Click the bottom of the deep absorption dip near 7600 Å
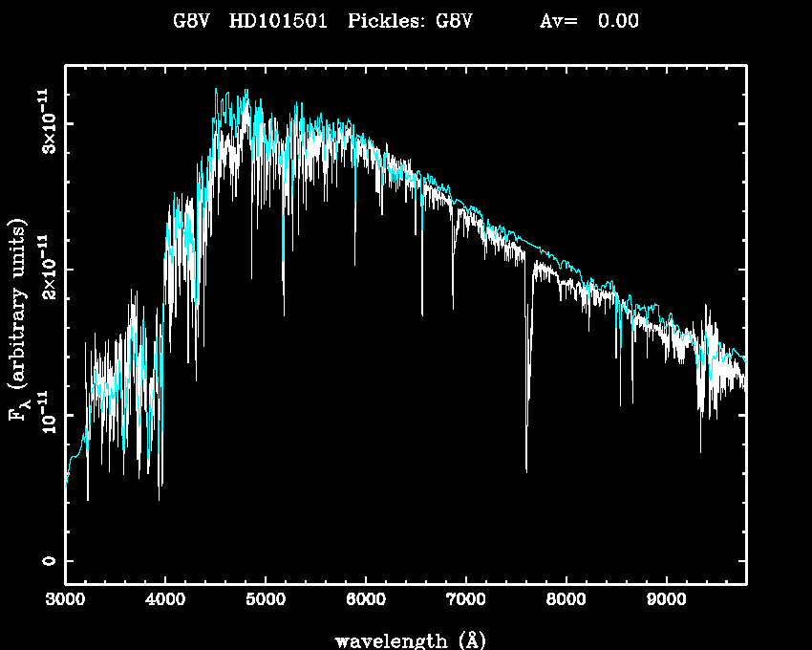This screenshot has height=650, width=812. 526,470
